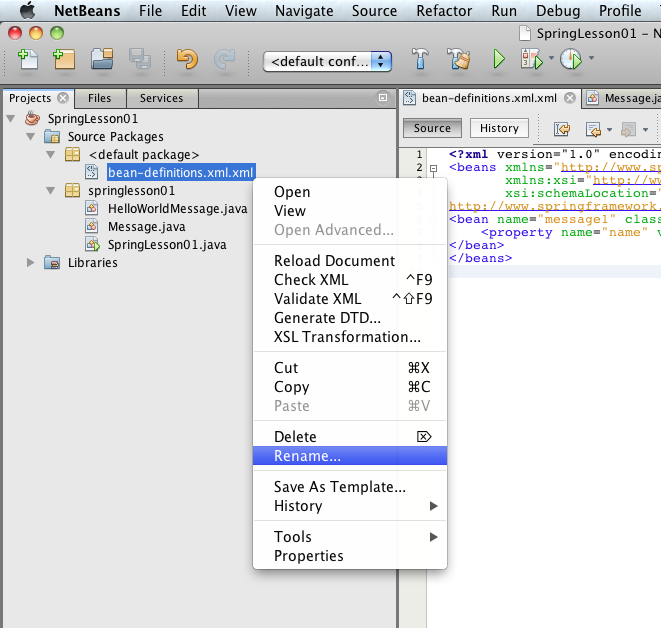Click the Open Project toolbar icon

click(x=102, y=59)
